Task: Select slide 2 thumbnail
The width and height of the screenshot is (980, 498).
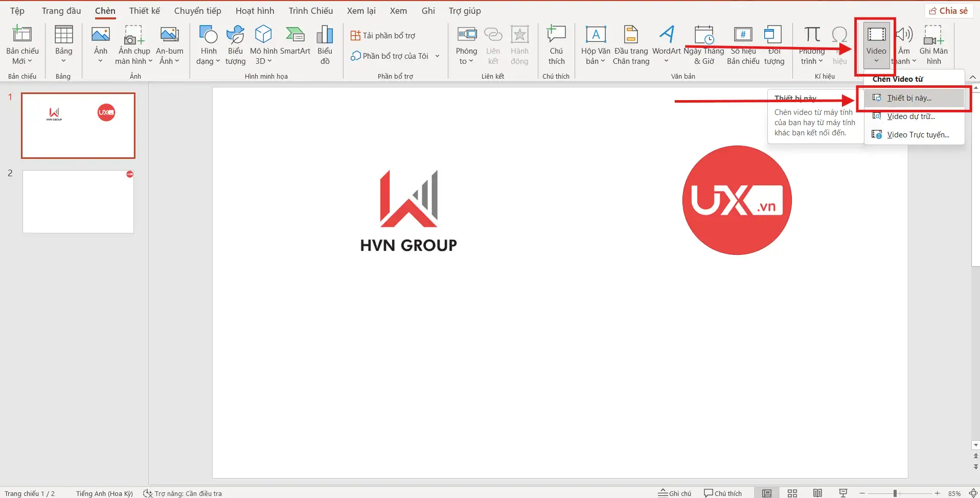Action: [78, 202]
